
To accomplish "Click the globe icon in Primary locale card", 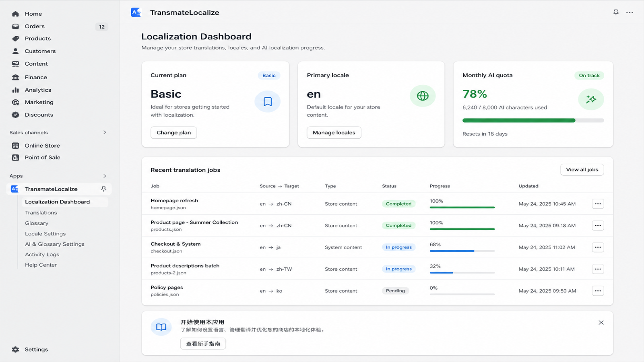I will [423, 96].
